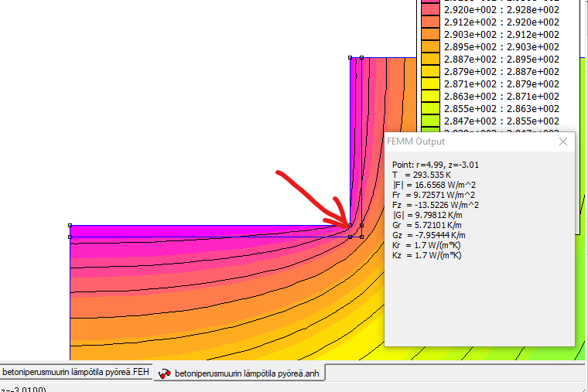This screenshot has height=392, width=588.
Task: Click the node at the red arrow tip
Action: pyautogui.click(x=350, y=226)
